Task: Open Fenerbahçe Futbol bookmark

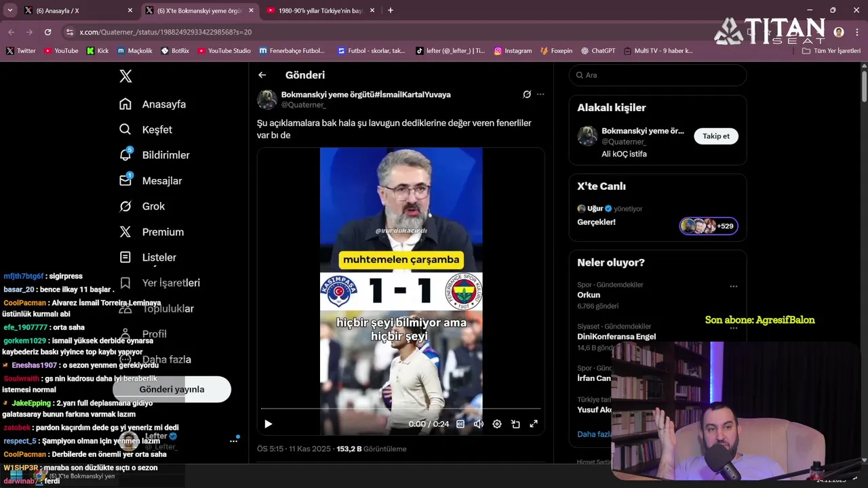Action: [292, 51]
